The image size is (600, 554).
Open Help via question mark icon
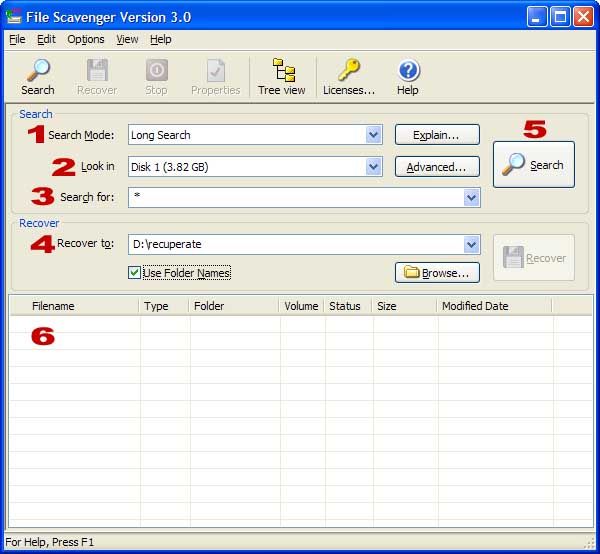[x=408, y=70]
